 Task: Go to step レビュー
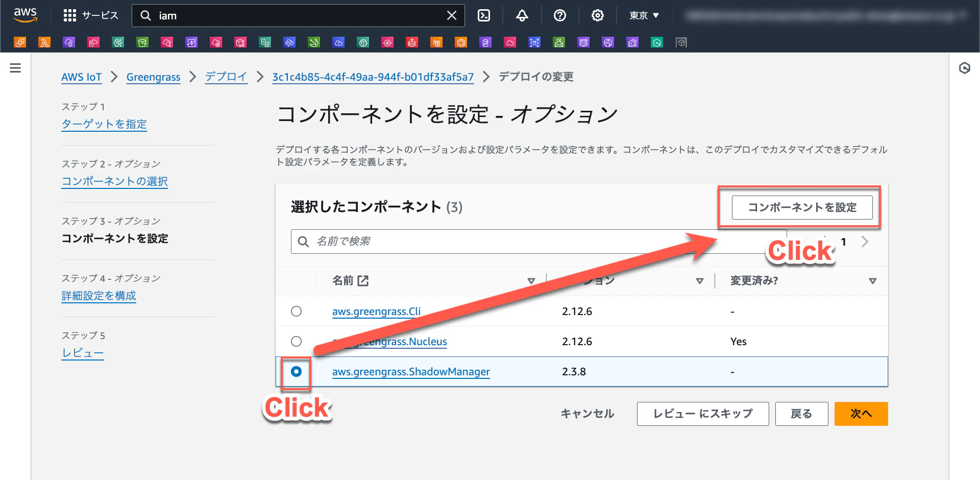pyautogui.click(x=83, y=353)
